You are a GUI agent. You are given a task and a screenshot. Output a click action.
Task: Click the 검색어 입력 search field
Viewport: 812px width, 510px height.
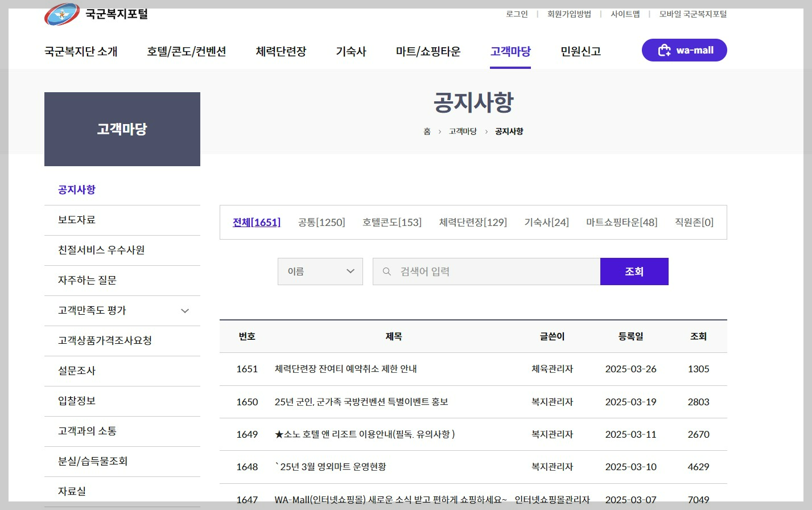coord(487,272)
